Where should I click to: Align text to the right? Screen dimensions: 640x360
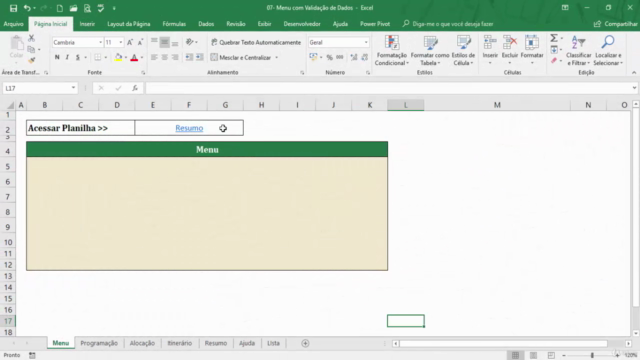175,58
